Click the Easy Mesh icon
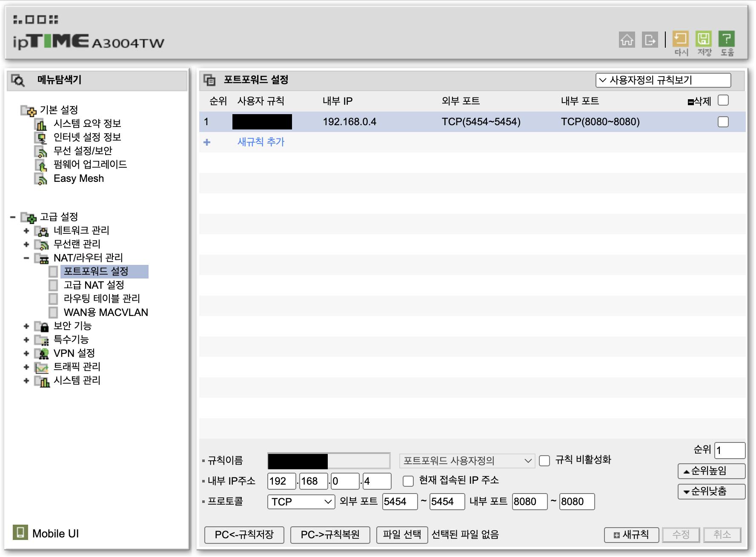 (40, 179)
